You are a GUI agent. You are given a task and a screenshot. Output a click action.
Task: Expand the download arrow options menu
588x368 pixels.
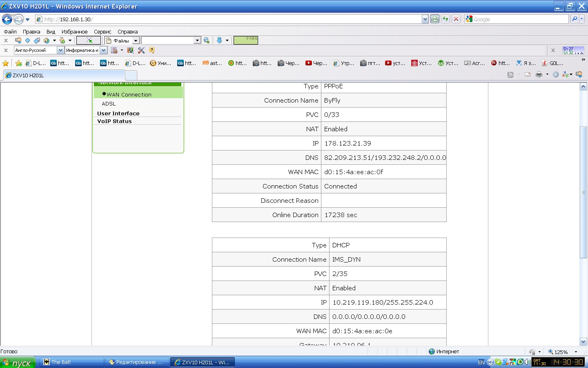(x=227, y=40)
